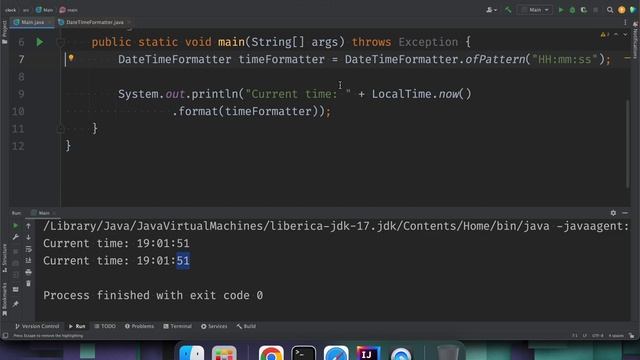
Task: Pin the Run tab
Action: point(16,304)
